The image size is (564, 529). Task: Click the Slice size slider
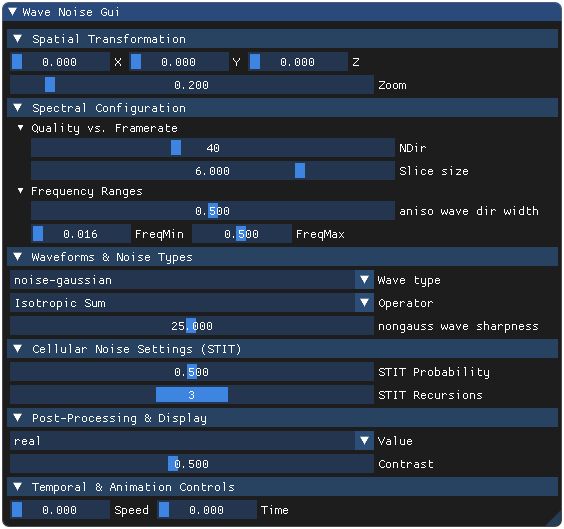click(213, 171)
